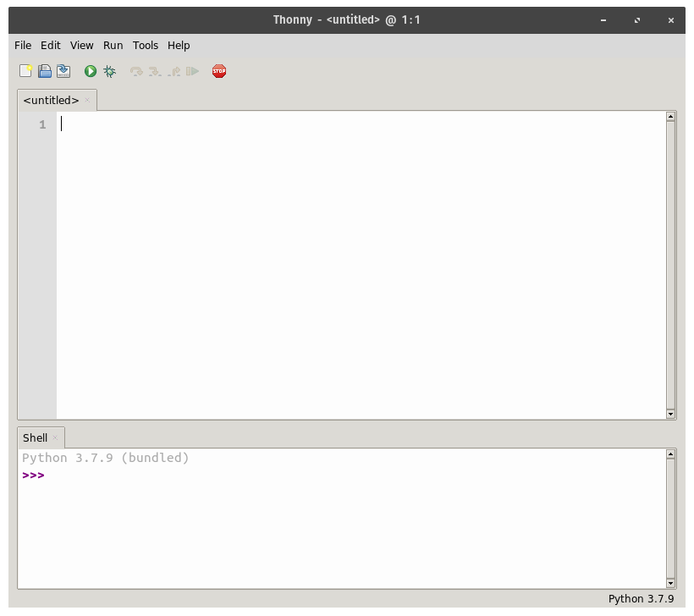Image resolution: width=694 pixels, height=616 pixels.
Task: Click the Step out debugger icon
Action: pyautogui.click(x=174, y=71)
